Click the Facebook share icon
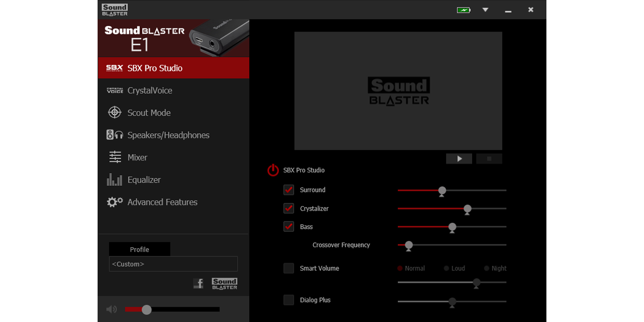The height and width of the screenshot is (322, 644). tap(198, 283)
